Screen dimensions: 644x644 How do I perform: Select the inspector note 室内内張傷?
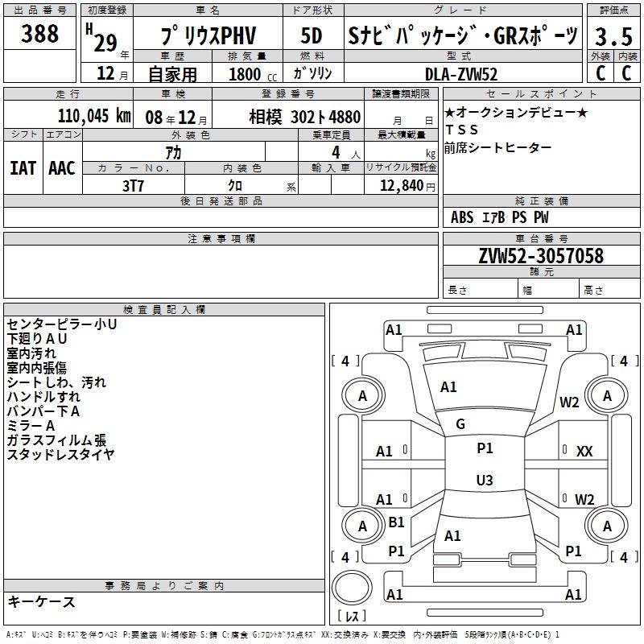point(37,367)
